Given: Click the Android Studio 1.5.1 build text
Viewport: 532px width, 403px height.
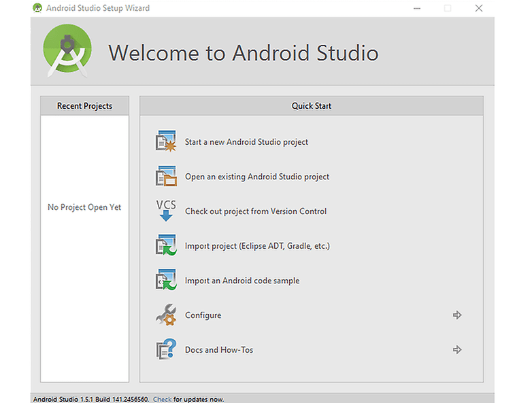Looking at the screenshot, I should point(91,400).
